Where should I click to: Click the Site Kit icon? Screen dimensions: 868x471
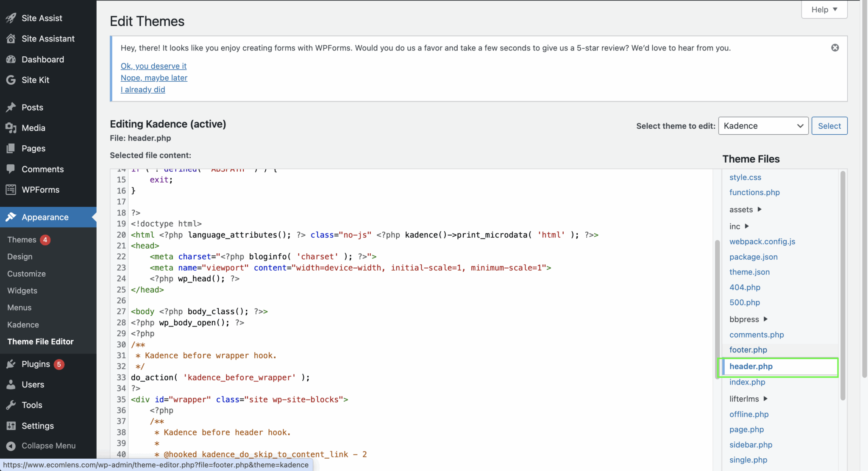tap(11, 80)
